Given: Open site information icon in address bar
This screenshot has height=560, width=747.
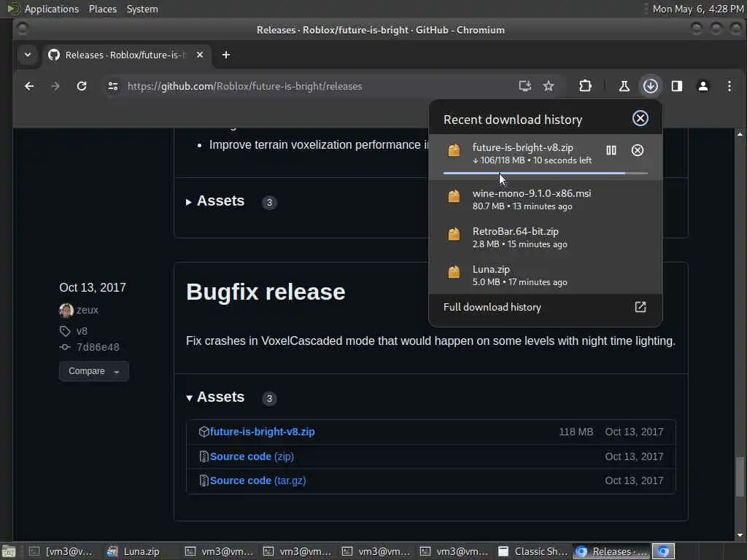Looking at the screenshot, I should [x=113, y=86].
